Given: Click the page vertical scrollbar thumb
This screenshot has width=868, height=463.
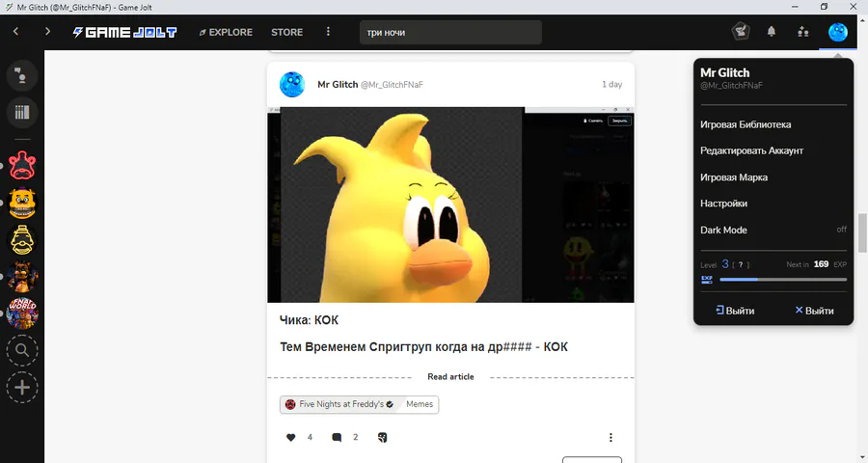Looking at the screenshot, I should (x=862, y=232).
